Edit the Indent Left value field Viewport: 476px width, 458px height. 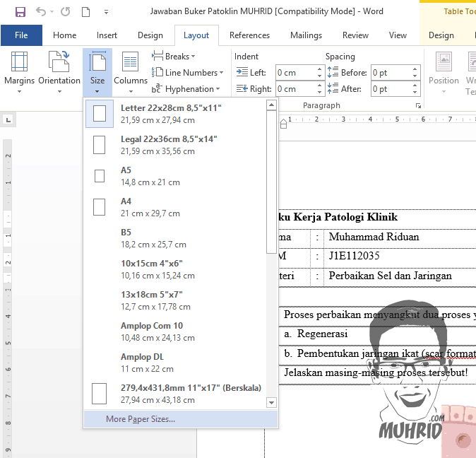[296, 73]
